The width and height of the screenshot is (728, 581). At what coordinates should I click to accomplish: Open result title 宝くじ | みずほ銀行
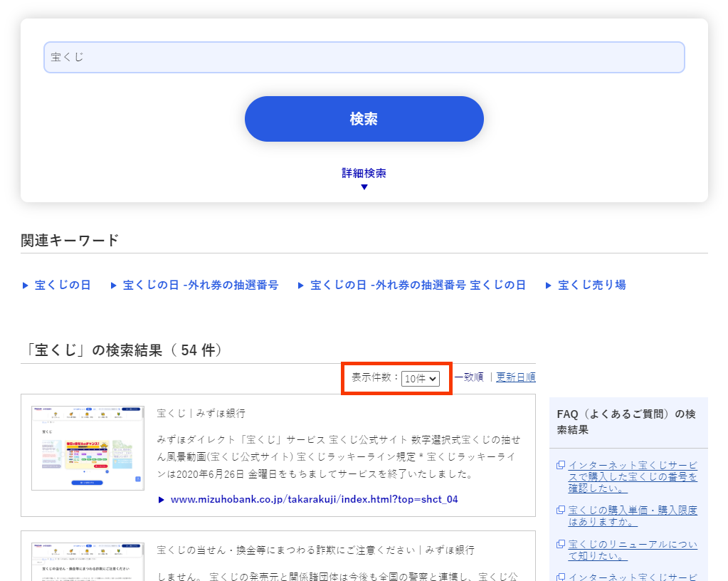coord(201,414)
